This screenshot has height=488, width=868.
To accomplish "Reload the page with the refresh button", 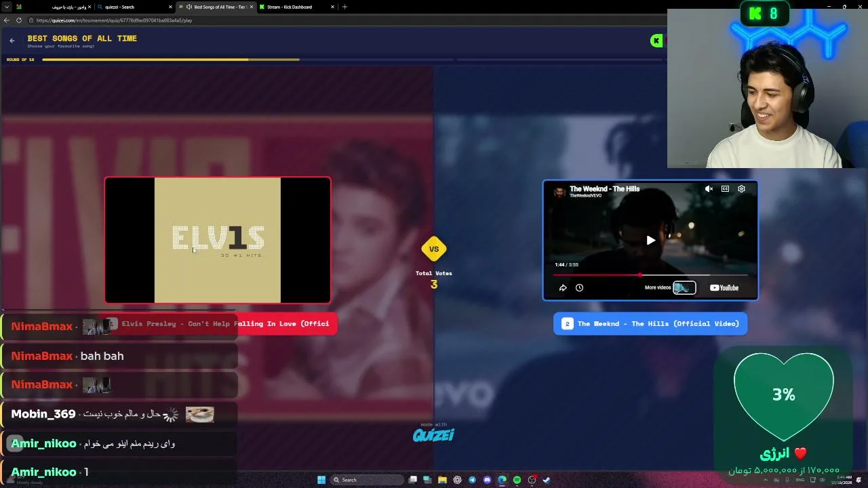I will tap(19, 20).
